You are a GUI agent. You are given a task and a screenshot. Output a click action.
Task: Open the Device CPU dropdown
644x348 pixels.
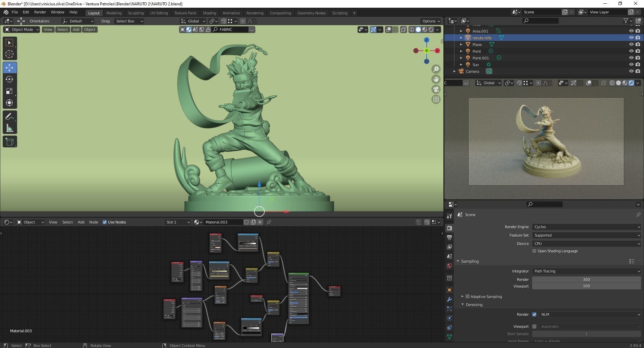pos(587,244)
